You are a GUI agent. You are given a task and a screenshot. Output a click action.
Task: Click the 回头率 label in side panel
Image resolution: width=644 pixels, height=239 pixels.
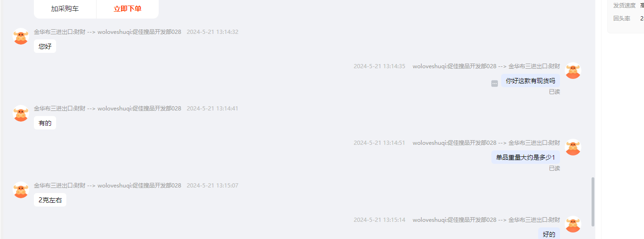pos(622,19)
